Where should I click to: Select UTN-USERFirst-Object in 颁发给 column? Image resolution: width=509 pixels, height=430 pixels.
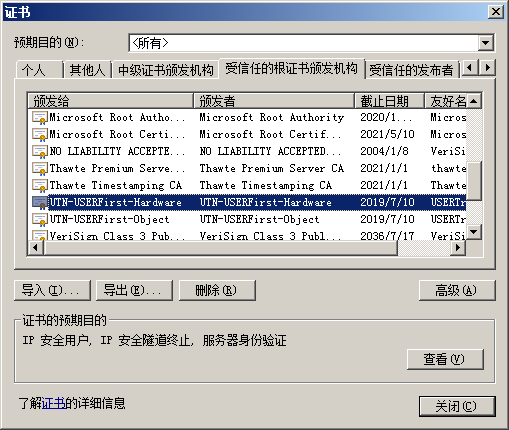coord(109,220)
